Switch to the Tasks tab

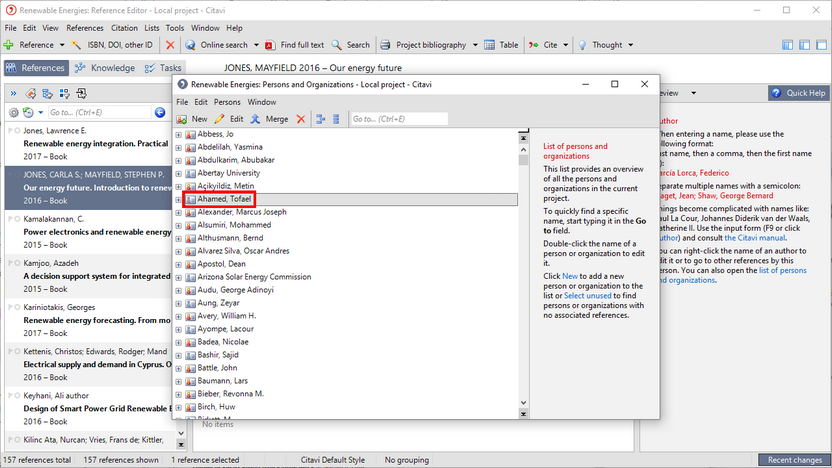pos(163,68)
